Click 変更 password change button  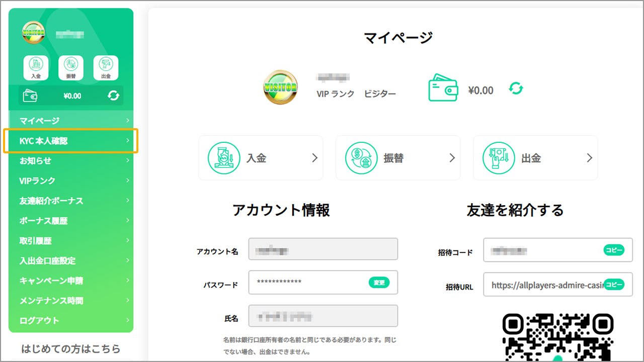coord(379,283)
